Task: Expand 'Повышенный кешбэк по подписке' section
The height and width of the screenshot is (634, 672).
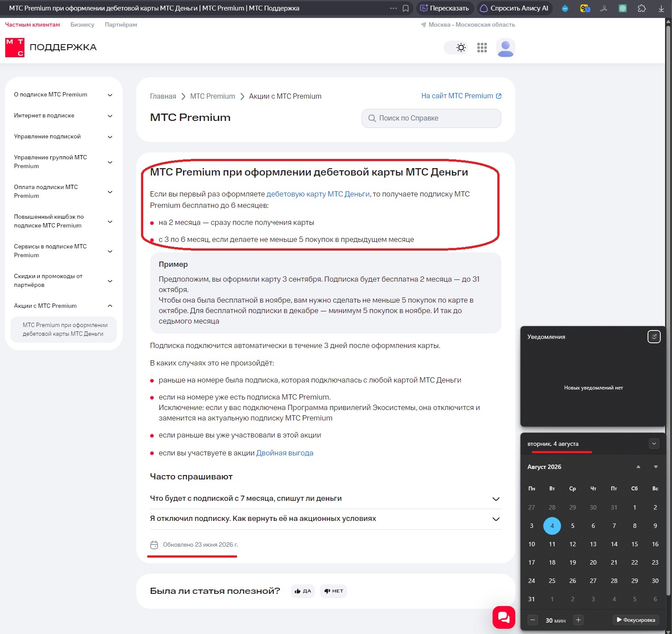Action: point(63,221)
